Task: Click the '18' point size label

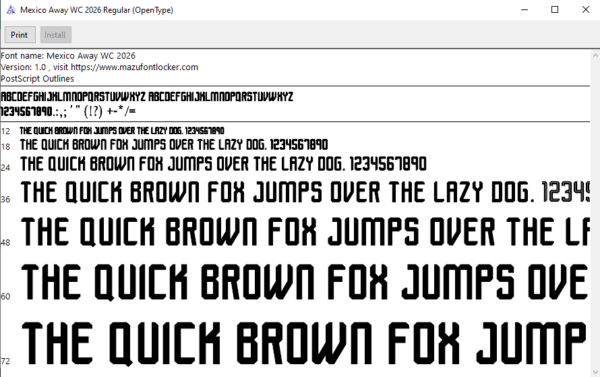Action: tap(5, 147)
